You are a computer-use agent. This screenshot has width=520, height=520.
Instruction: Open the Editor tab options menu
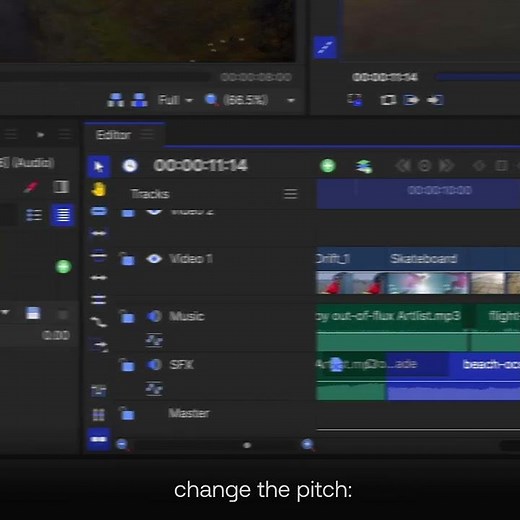point(147,135)
